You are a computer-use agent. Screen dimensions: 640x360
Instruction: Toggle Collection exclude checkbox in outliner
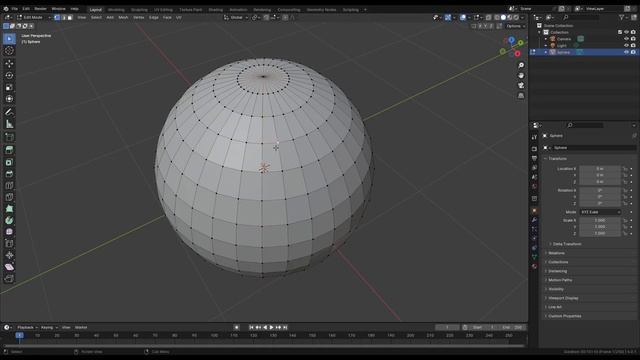[620, 32]
